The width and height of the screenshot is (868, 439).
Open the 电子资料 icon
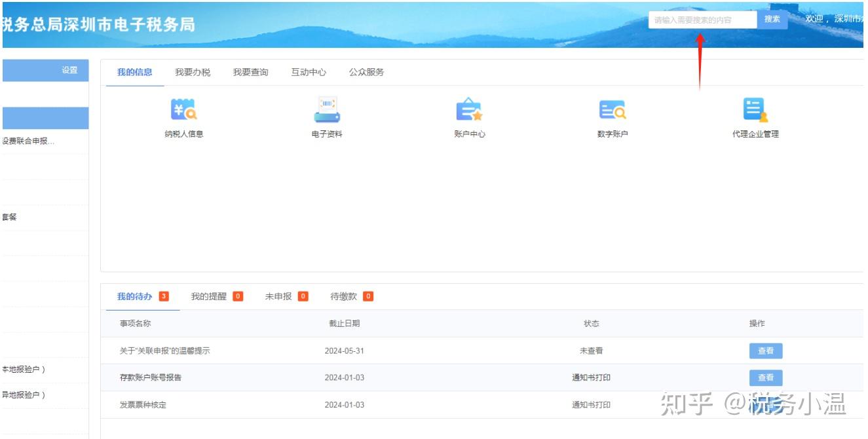point(327,109)
